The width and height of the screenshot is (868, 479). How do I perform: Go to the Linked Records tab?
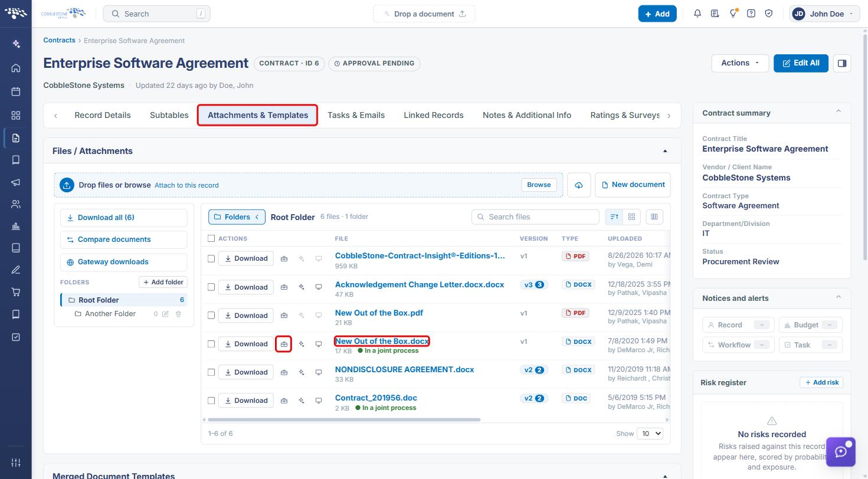click(x=434, y=115)
